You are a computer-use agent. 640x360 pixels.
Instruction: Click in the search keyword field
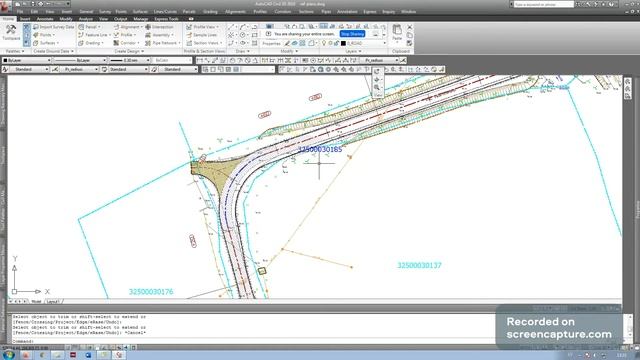click(x=543, y=4)
